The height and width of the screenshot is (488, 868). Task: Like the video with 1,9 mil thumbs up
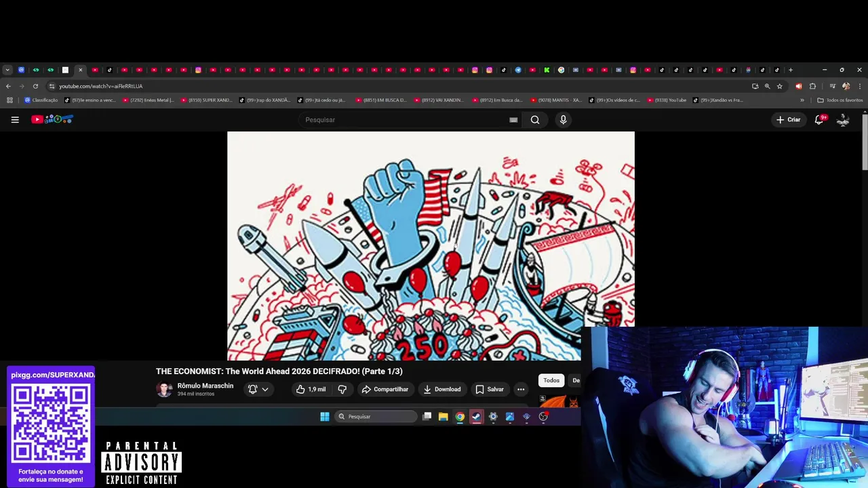point(311,389)
